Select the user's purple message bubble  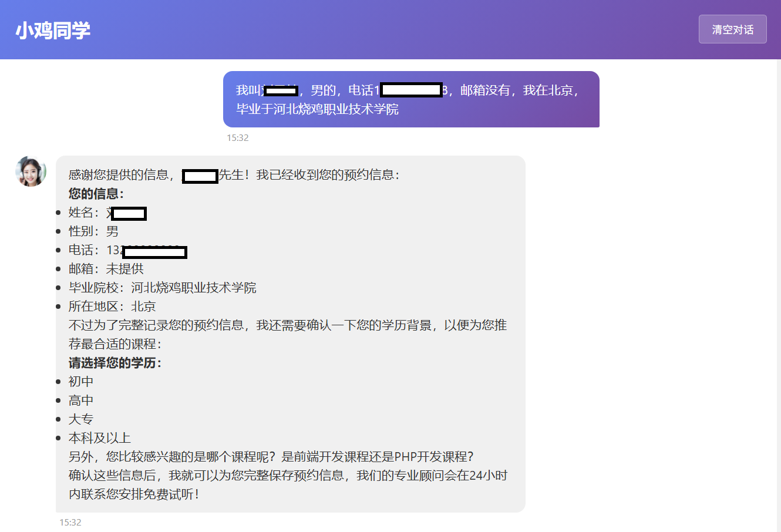(x=410, y=99)
